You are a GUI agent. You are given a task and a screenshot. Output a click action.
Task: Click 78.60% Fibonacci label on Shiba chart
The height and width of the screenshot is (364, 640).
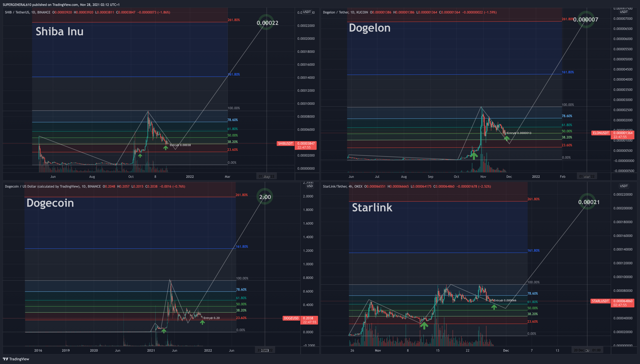point(233,120)
